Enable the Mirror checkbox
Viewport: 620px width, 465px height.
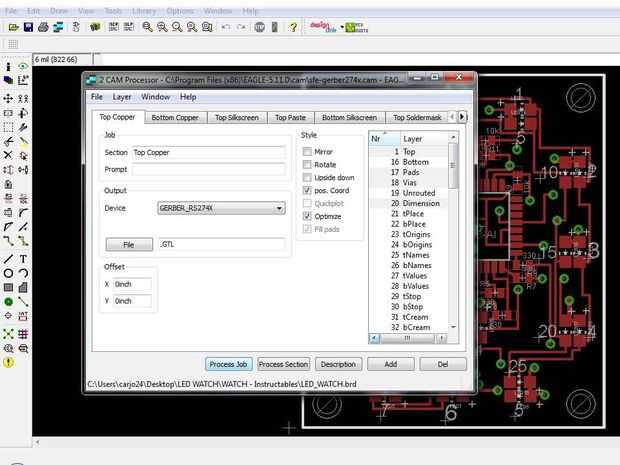(x=308, y=151)
